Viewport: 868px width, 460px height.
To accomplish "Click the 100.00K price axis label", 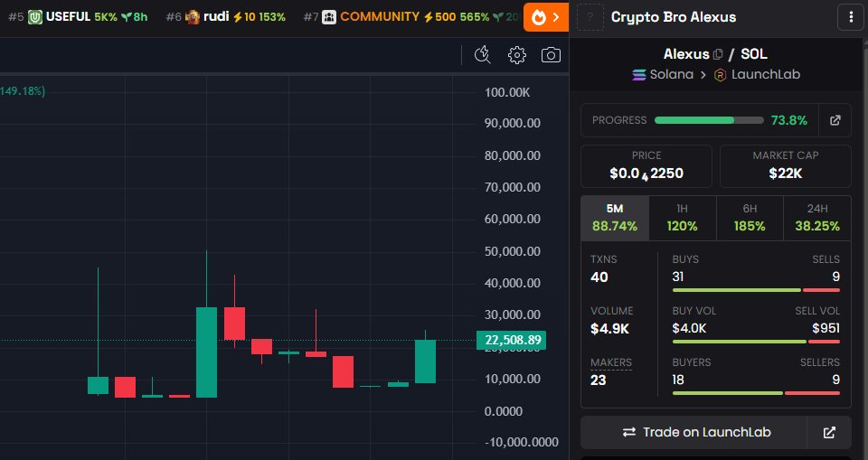I will click(507, 92).
